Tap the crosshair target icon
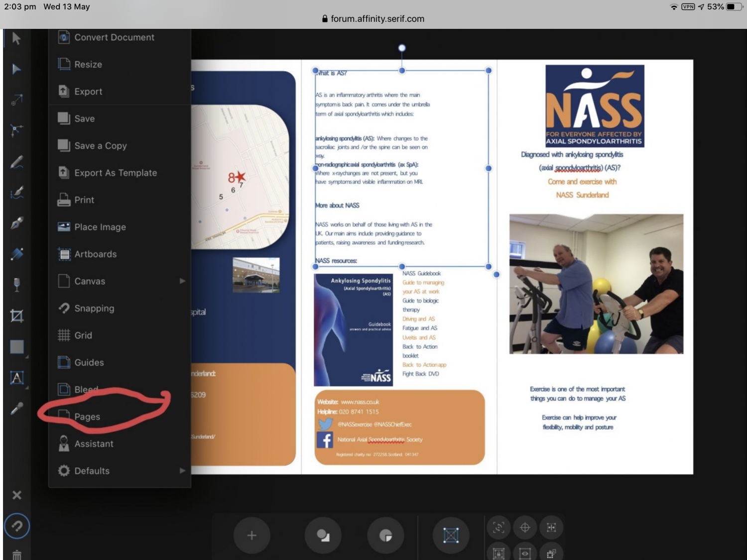Screen dimensions: 747x560 [525, 528]
